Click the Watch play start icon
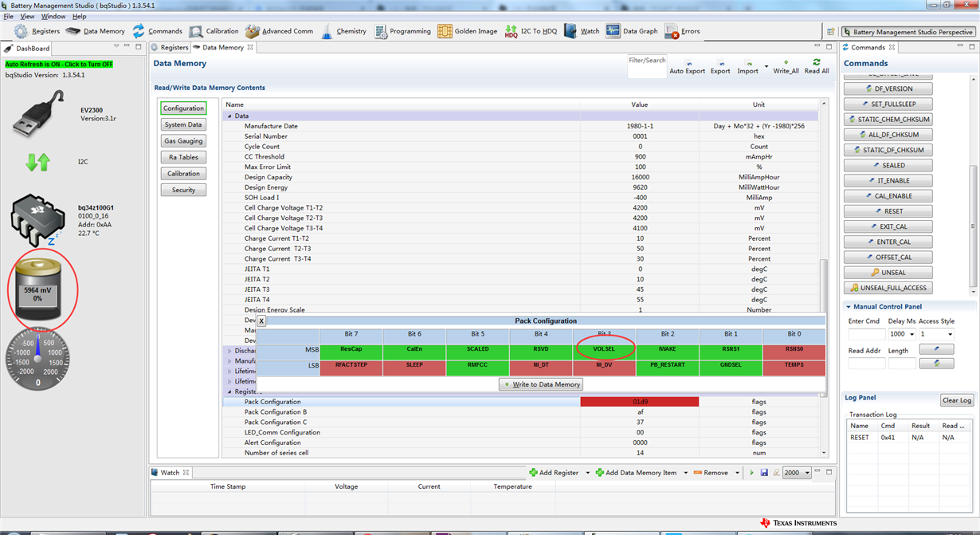 click(751, 473)
